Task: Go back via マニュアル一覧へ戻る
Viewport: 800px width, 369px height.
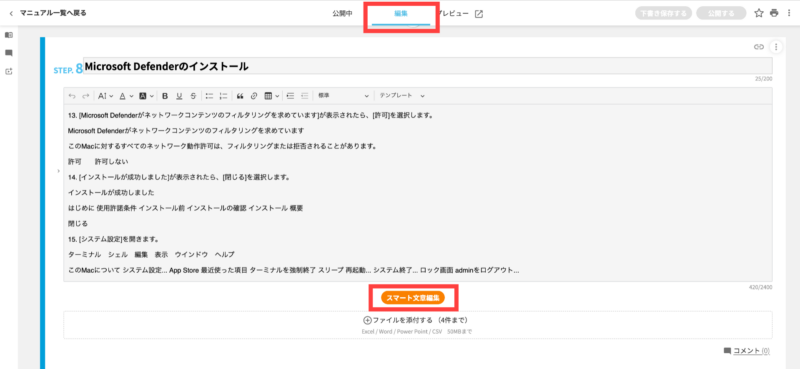Action: pyautogui.click(x=48, y=13)
